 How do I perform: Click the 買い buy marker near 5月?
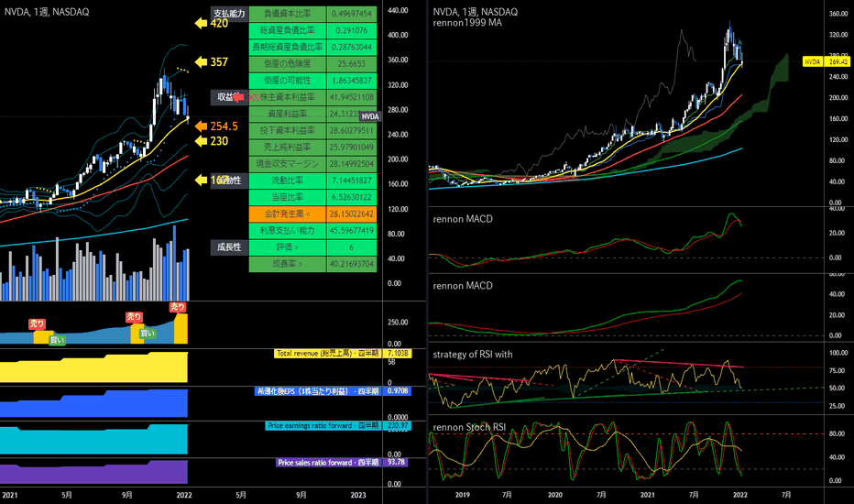pyautogui.click(x=57, y=340)
